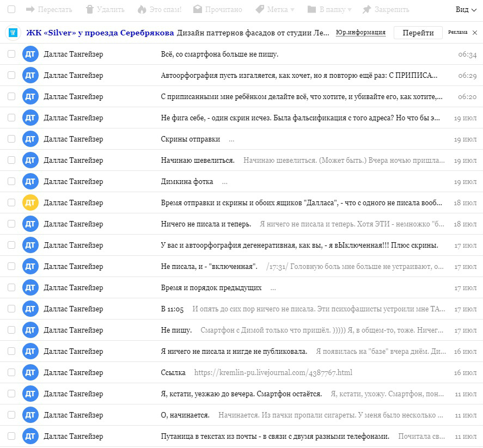This screenshot has width=483, height=448.
Task: Click the Переслать (forward) arrow icon
Action: click(x=30, y=9)
